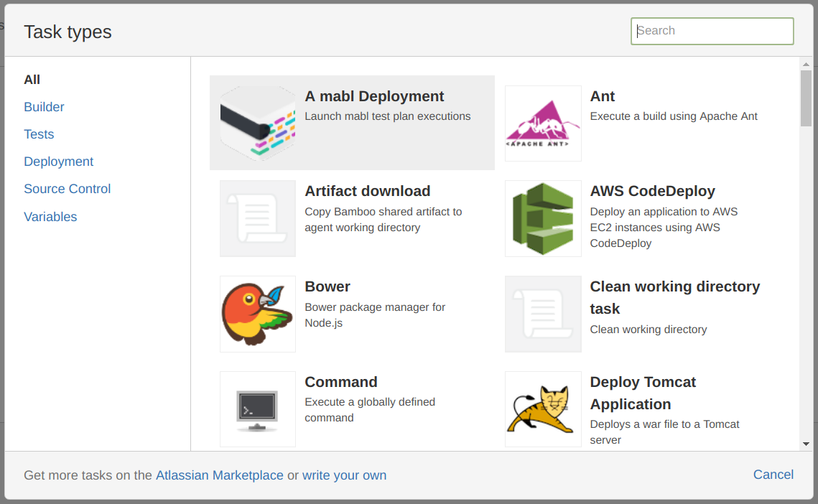Viewport: 818px width, 504px height.
Task: Click the task list scrollbar thumb
Action: [x=806, y=98]
